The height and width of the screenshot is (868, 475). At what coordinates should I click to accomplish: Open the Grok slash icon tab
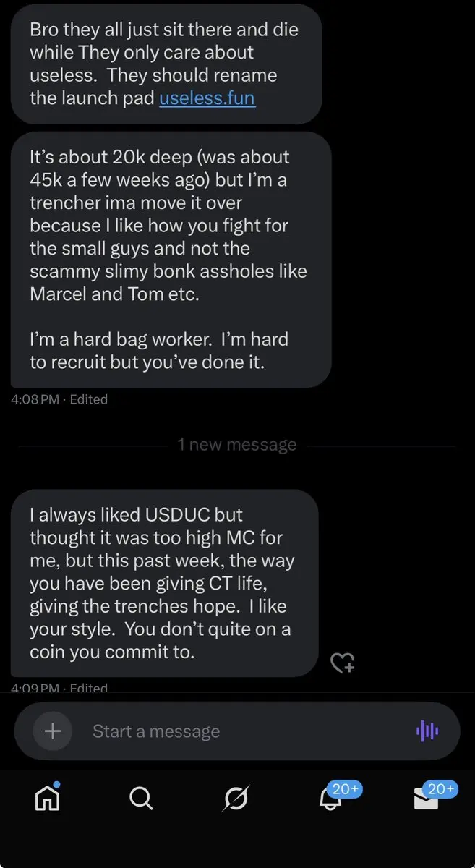236,798
